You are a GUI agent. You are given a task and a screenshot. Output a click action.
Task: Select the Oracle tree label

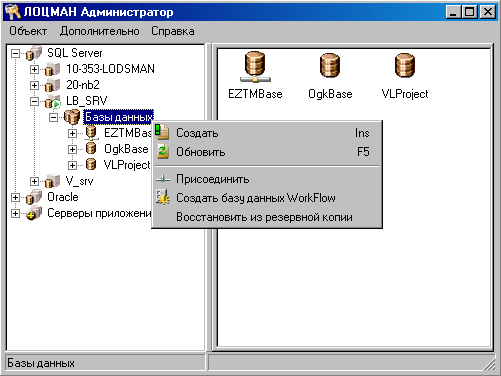click(63, 197)
